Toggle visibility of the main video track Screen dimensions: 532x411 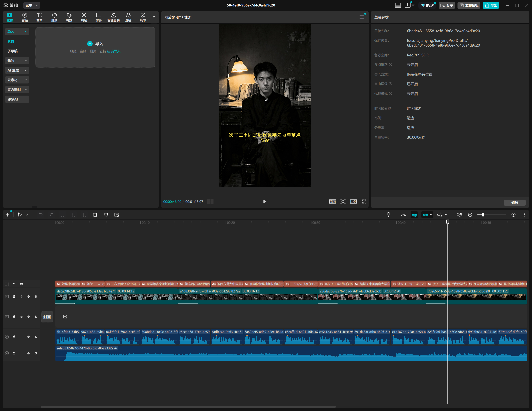21,296
